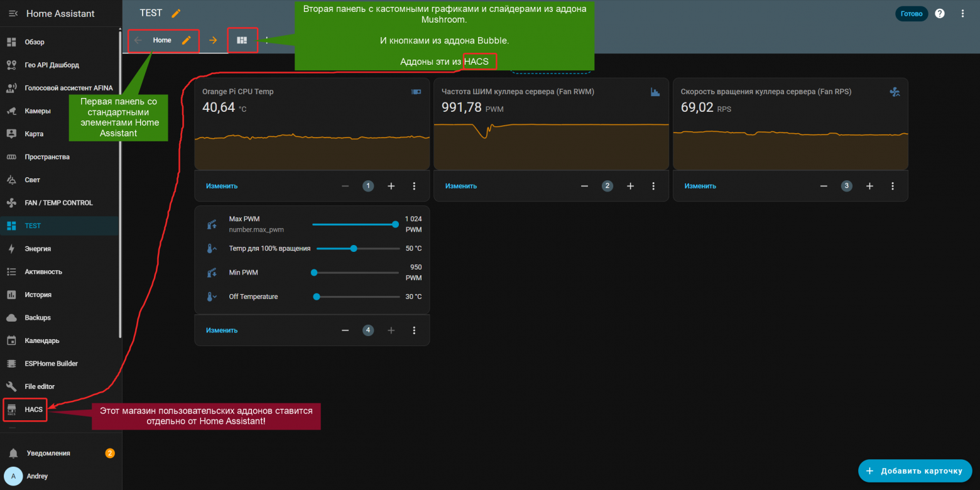Click the camera icon on Orange Pi CPU Temp card

(x=415, y=92)
